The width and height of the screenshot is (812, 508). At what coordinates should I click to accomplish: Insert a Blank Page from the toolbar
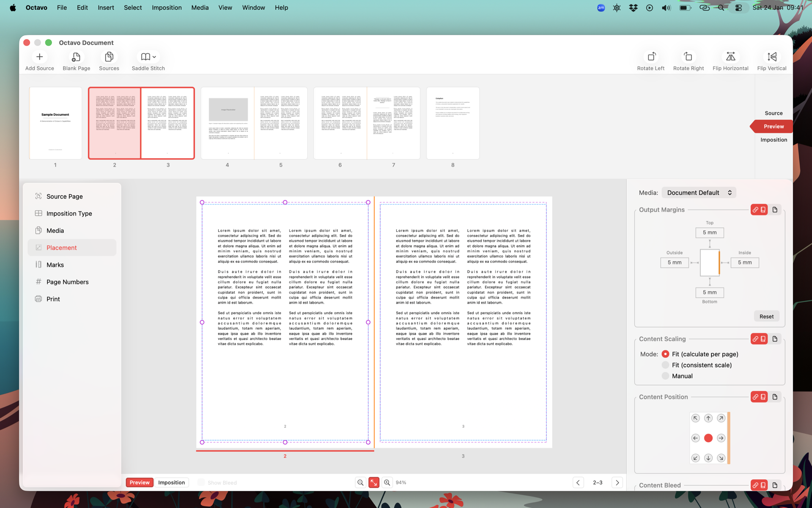pyautogui.click(x=76, y=57)
